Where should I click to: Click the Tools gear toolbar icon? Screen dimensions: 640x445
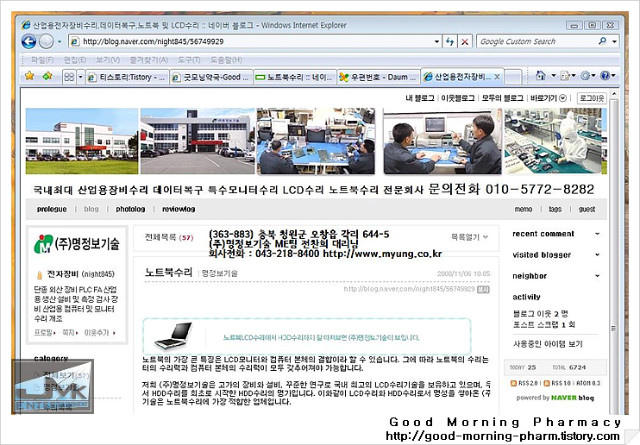tap(585, 76)
